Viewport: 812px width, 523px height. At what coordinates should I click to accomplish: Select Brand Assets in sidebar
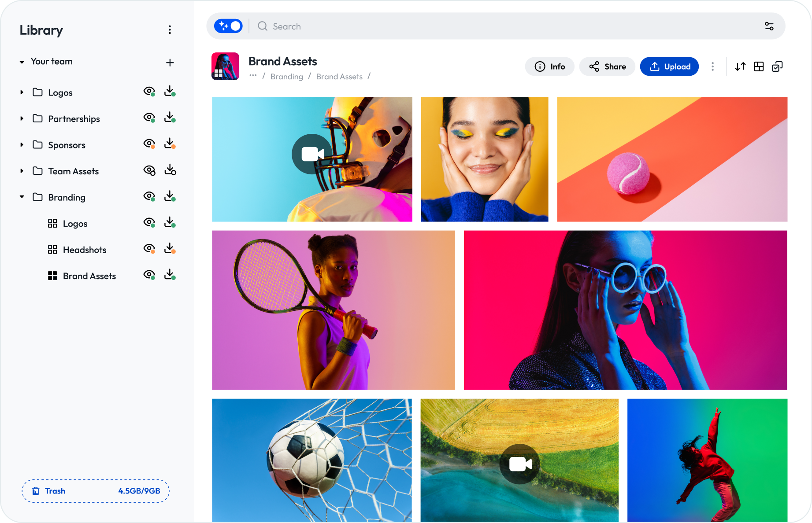tap(89, 276)
